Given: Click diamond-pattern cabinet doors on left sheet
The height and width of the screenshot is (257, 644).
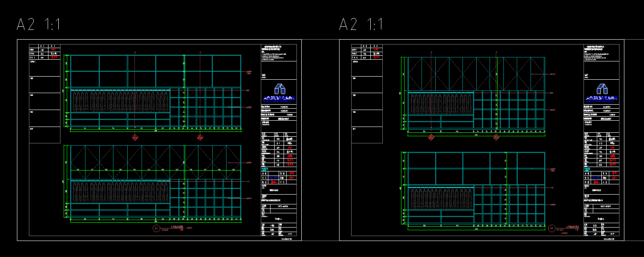Looking at the screenshot, I should point(156,158).
